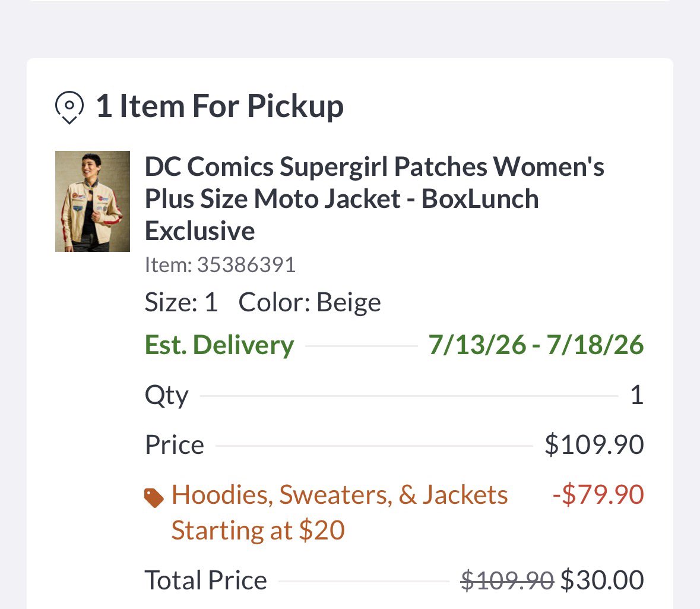Screen dimensions: 700x609
Task: Click the Starting at $20 promo text
Action: [x=258, y=531]
